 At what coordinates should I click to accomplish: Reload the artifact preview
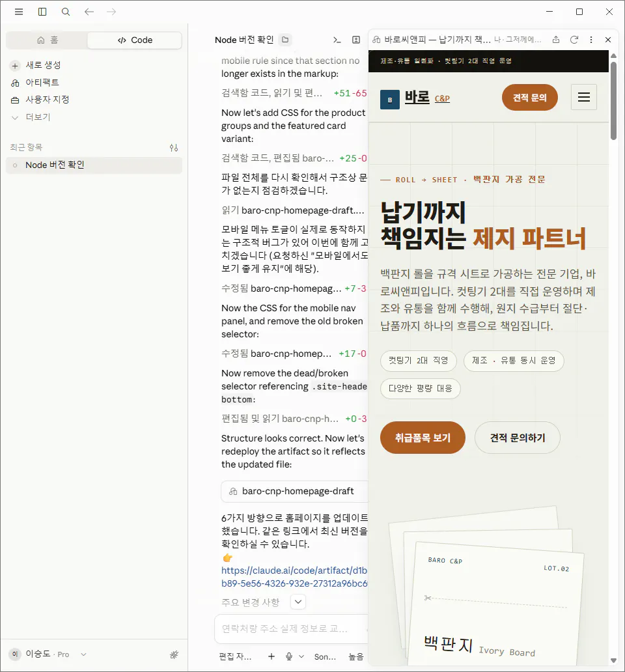[x=574, y=40]
